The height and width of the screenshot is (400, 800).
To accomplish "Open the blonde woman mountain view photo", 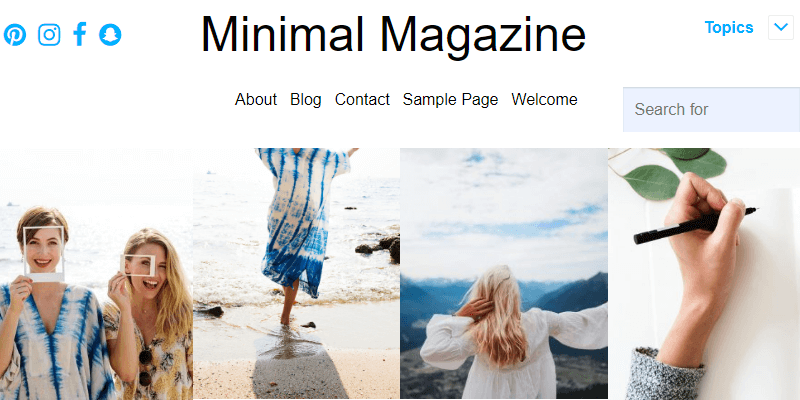I will click(504, 273).
